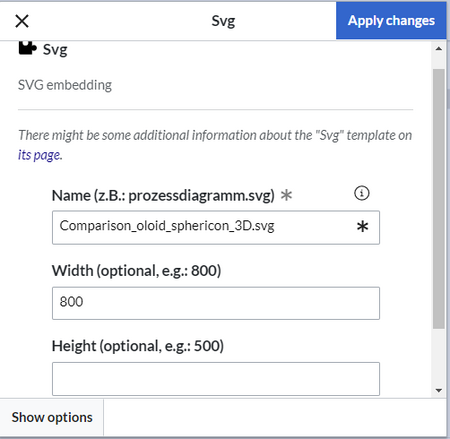This screenshot has width=450, height=439.
Task: Show info for the Name parameter
Action: [x=362, y=193]
